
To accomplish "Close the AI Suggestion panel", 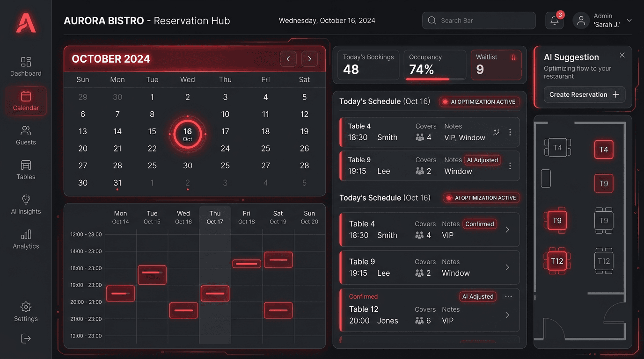I will 622,55.
